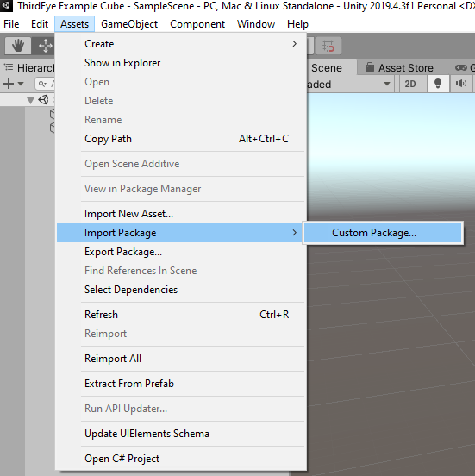Expand the Create submenu arrow
Image resolution: width=475 pixels, height=476 pixels.
click(294, 44)
